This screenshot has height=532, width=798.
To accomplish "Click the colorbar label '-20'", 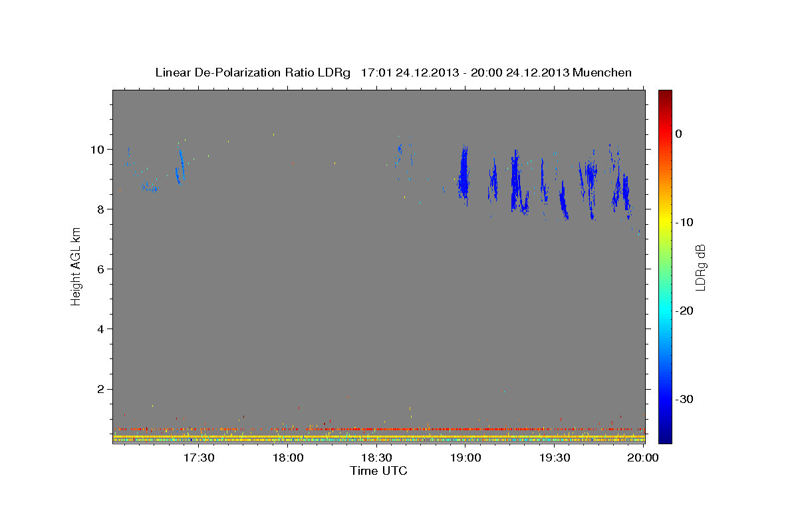I will tap(684, 311).
